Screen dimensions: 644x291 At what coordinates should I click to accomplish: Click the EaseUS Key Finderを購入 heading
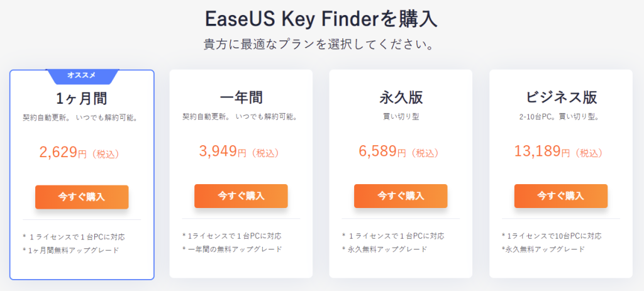321,19
